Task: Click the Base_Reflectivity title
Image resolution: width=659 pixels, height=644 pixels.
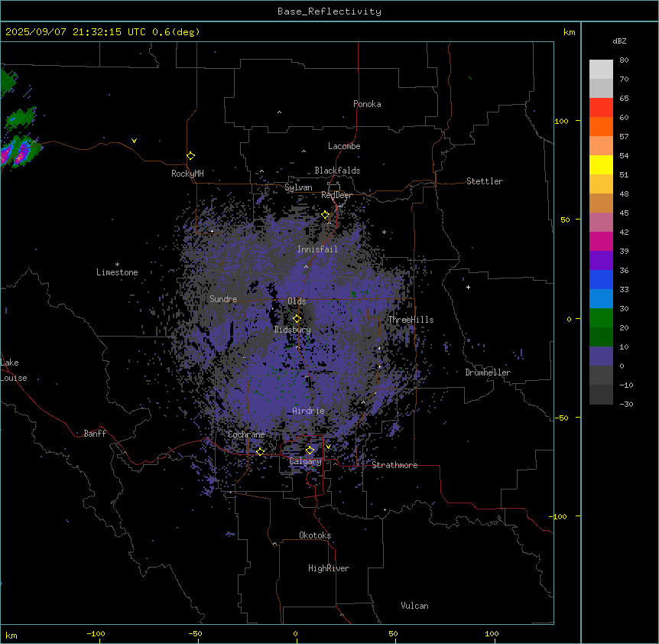Action: [x=329, y=11]
